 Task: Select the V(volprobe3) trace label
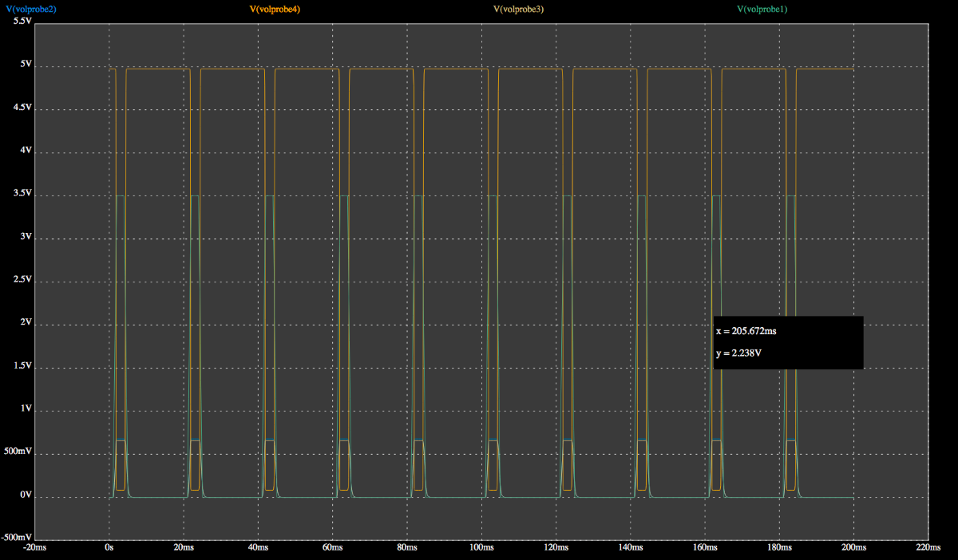(519, 9)
